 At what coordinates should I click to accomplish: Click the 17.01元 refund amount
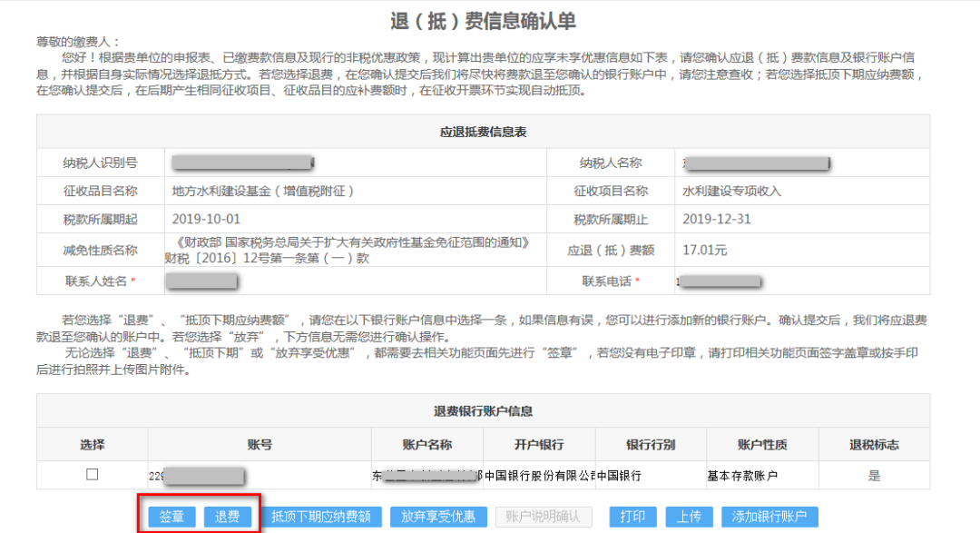(x=704, y=251)
